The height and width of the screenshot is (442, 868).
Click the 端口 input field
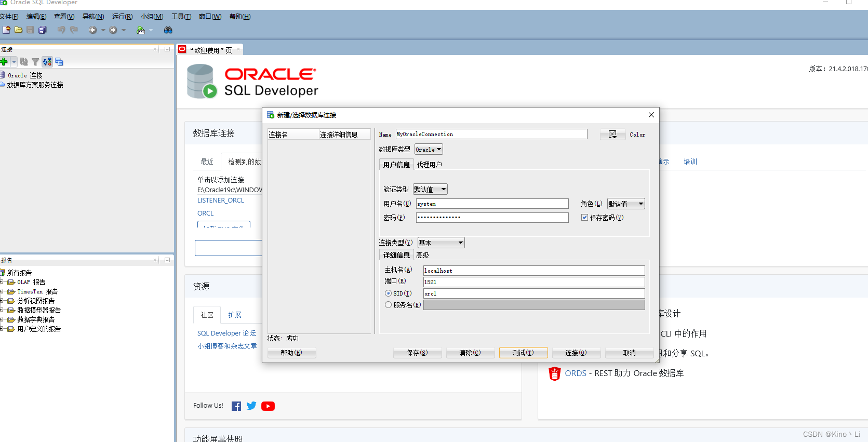pyautogui.click(x=534, y=282)
